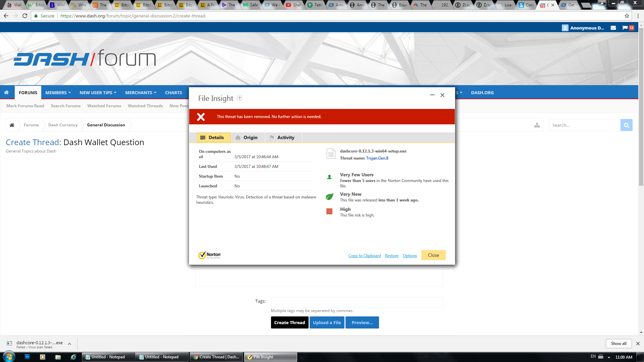Click the Dash forum logo
This screenshot has width=644, height=362.
tap(85, 58)
